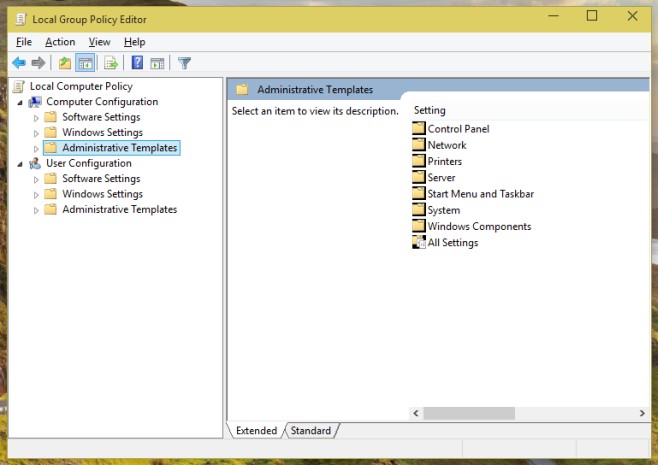Toggle Show/Hide Action Pane toolbar icon
658x465 pixels.
pyautogui.click(x=158, y=63)
